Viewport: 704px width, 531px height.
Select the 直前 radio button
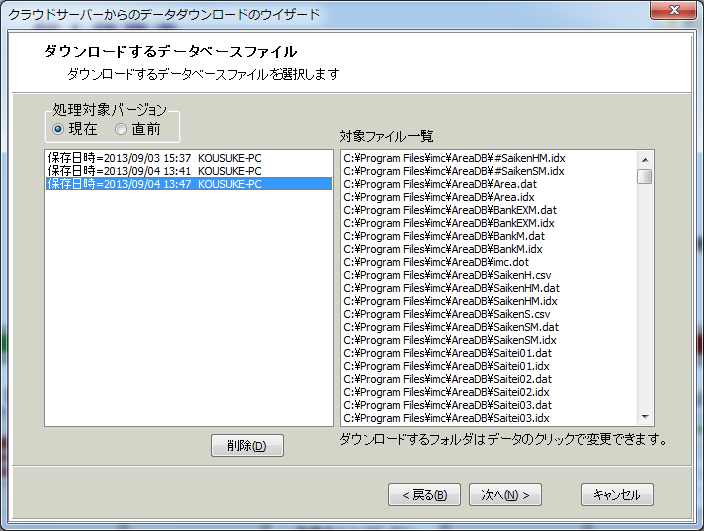click(121, 129)
